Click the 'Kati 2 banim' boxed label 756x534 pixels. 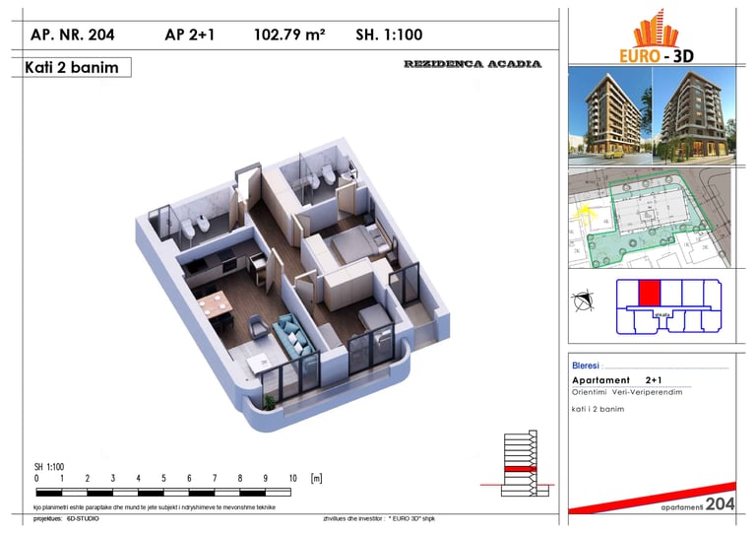72,67
